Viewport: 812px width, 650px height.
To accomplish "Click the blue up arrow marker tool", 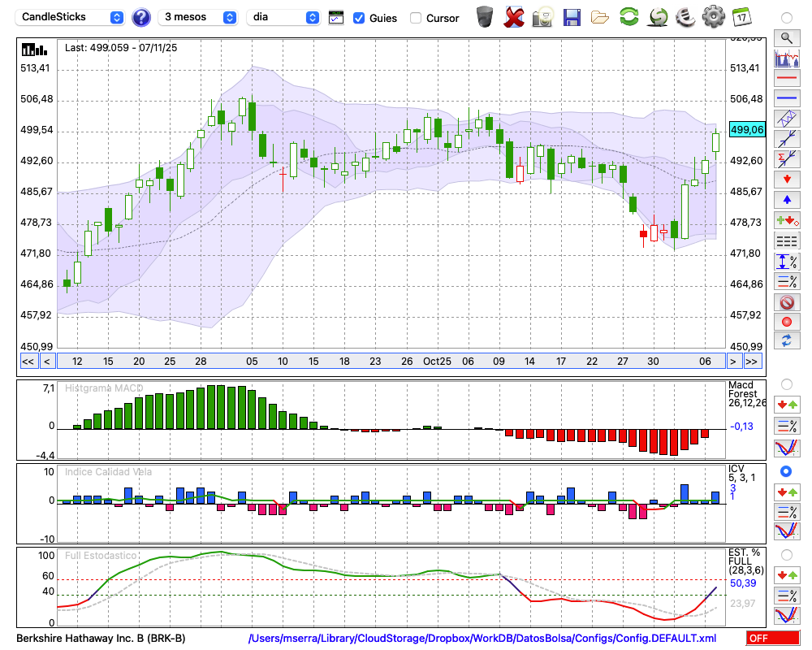I will coord(786,199).
